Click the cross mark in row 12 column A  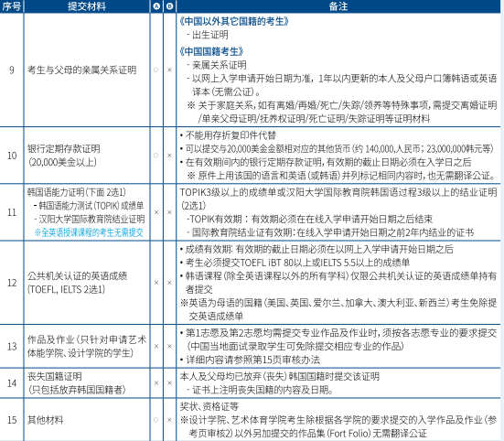[156, 283]
